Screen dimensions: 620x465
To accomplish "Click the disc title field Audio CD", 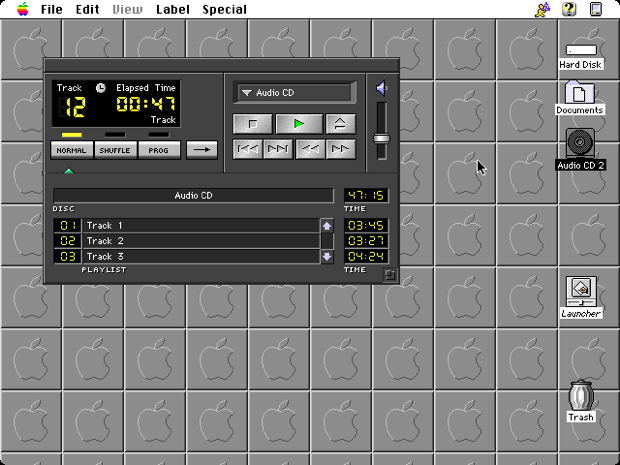I will (x=193, y=195).
